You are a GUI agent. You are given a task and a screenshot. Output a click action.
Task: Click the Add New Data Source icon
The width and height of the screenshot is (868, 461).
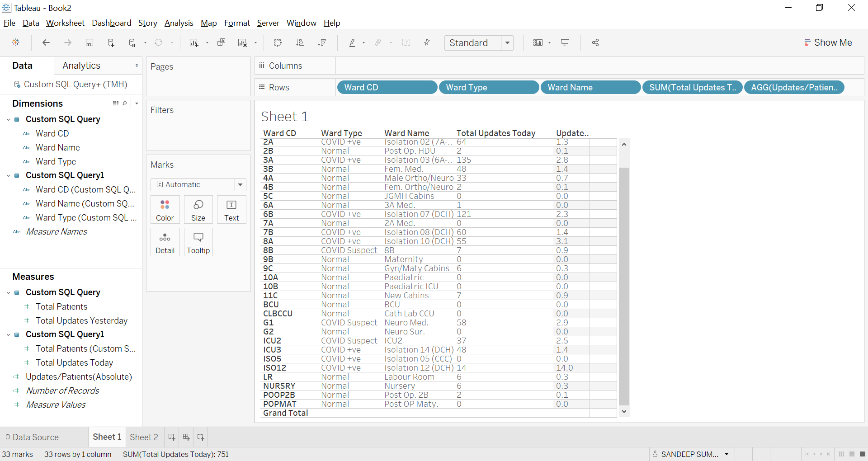(x=111, y=42)
